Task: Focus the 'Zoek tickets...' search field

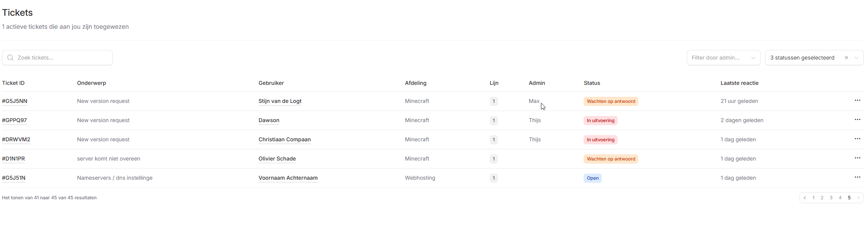Action: tap(62, 58)
